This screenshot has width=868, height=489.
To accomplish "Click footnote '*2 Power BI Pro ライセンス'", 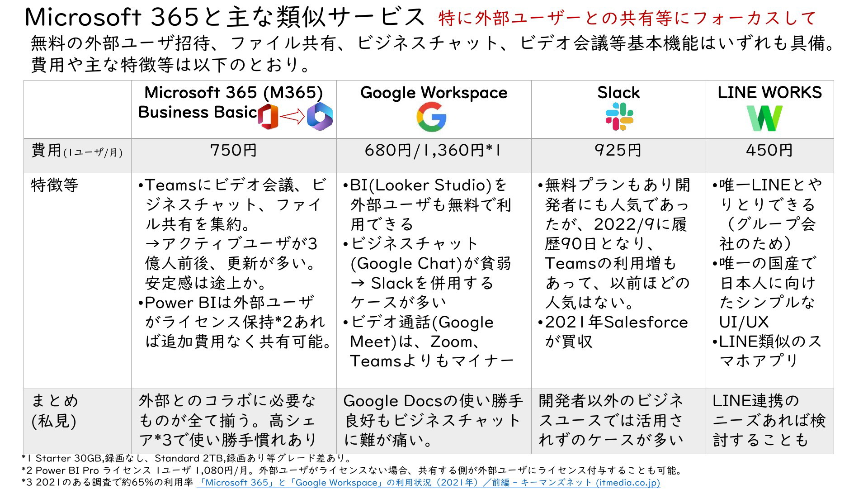I will pyautogui.click(x=352, y=470).
